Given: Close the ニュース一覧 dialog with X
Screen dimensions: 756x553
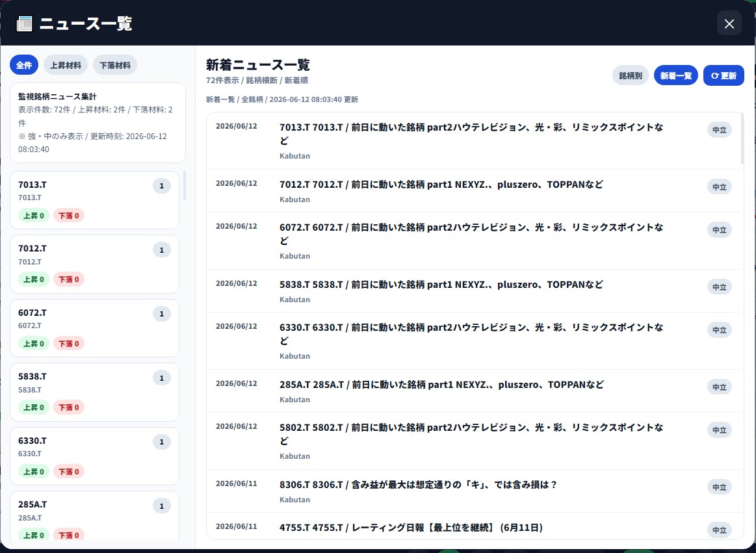Looking at the screenshot, I should pos(729,23).
